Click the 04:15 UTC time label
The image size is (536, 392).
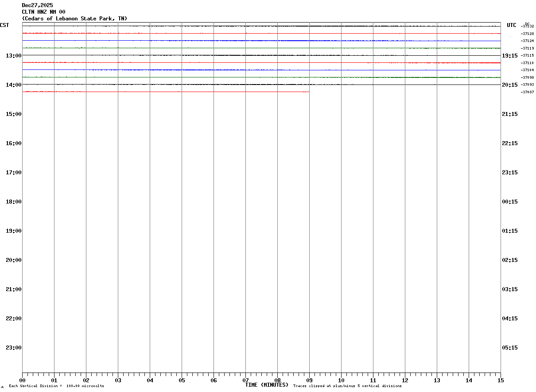509,319
